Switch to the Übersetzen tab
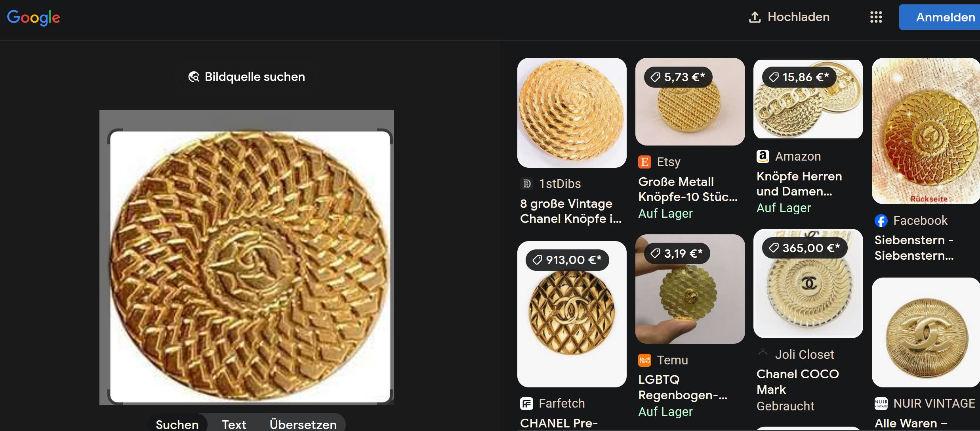The width and height of the screenshot is (980, 431). coord(303,424)
